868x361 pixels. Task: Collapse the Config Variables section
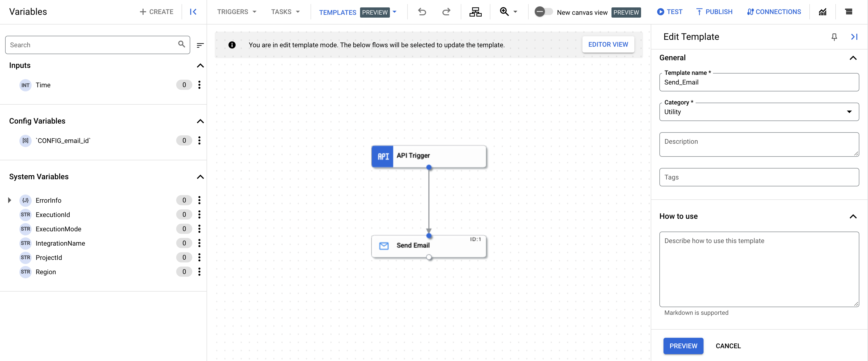[x=200, y=121]
